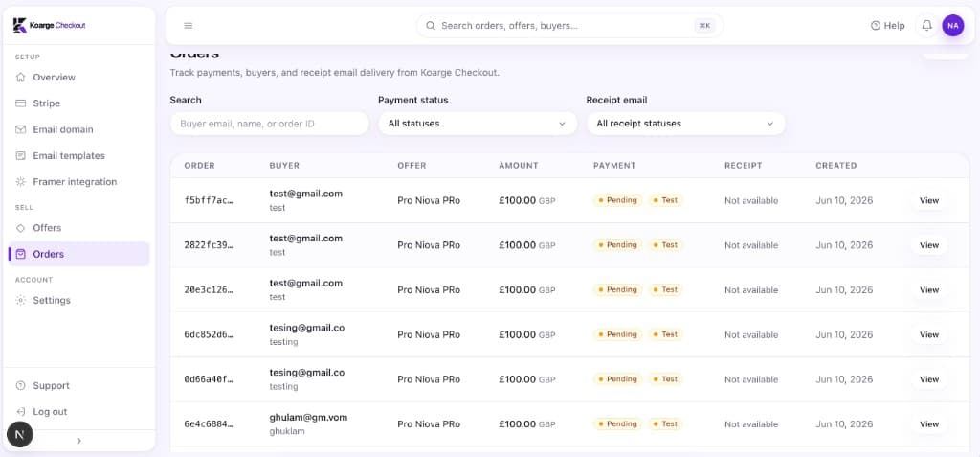Click the OFFER column header
Viewport: 980px width, 457px height.
click(x=412, y=166)
